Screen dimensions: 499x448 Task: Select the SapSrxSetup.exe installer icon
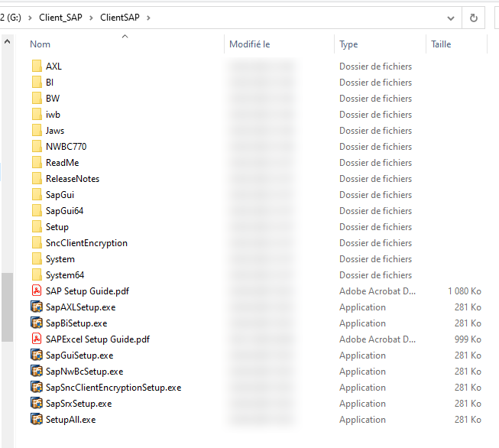(37, 404)
